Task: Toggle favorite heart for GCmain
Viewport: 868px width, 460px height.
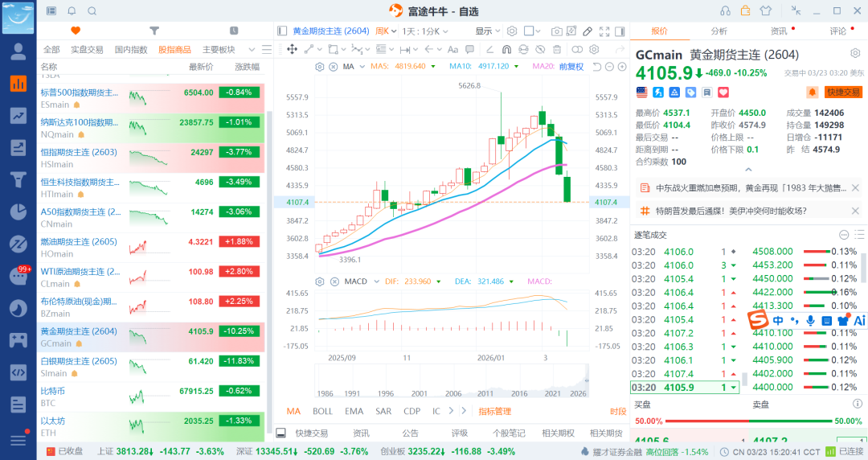Action: click(x=723, y=92)
